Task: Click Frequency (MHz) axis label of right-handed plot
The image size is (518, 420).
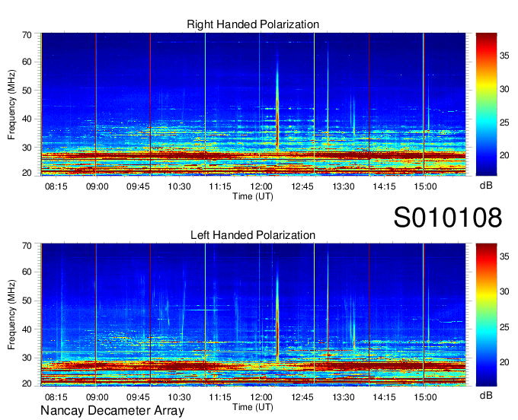Action: 11,104
